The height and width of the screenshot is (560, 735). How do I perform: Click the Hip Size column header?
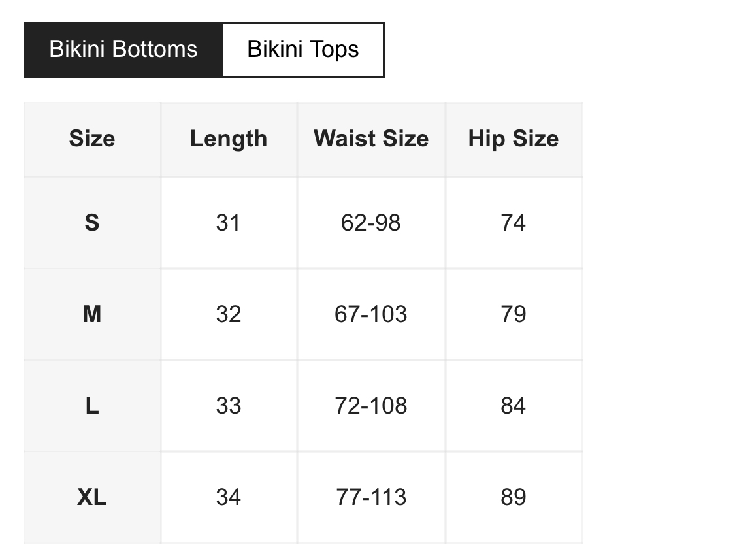[514, 139]
